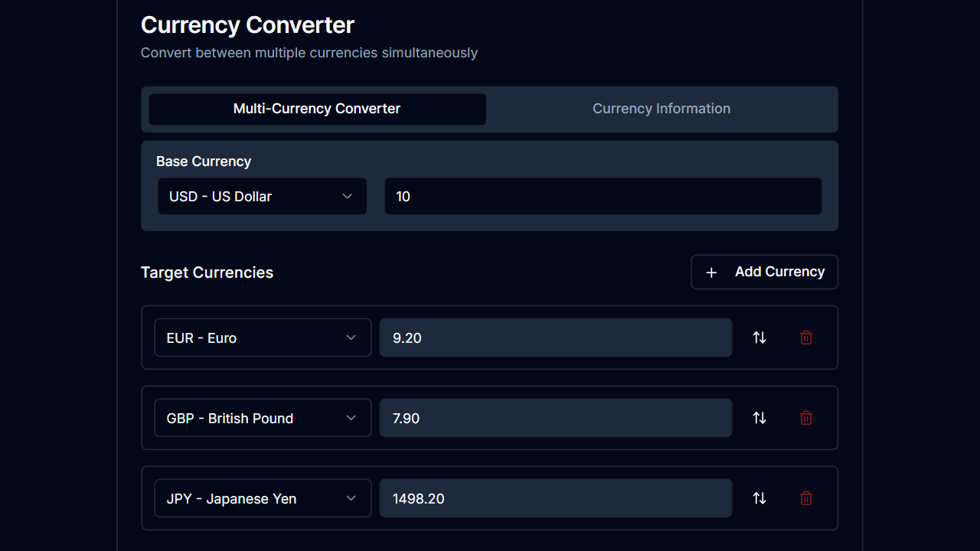Swap conversion direction for JPY row

click(759, 498)
